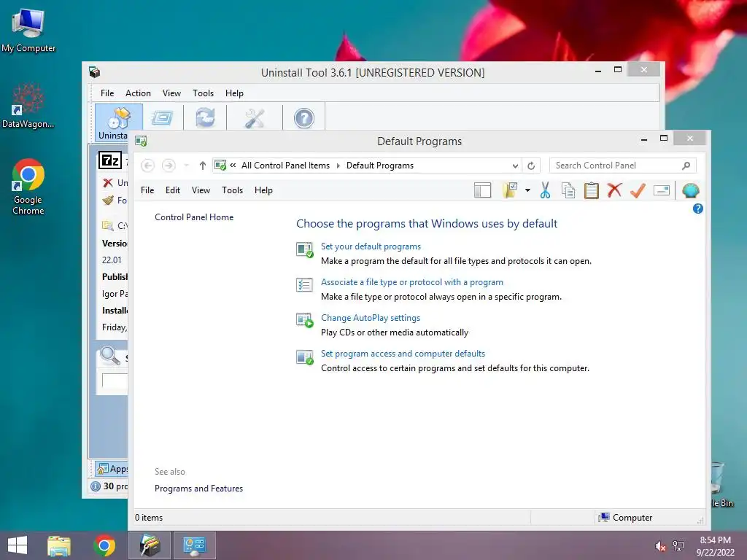This screenshot has width=747, height=560.
Task: Click Set your default programs link
Action: (371, 246)
